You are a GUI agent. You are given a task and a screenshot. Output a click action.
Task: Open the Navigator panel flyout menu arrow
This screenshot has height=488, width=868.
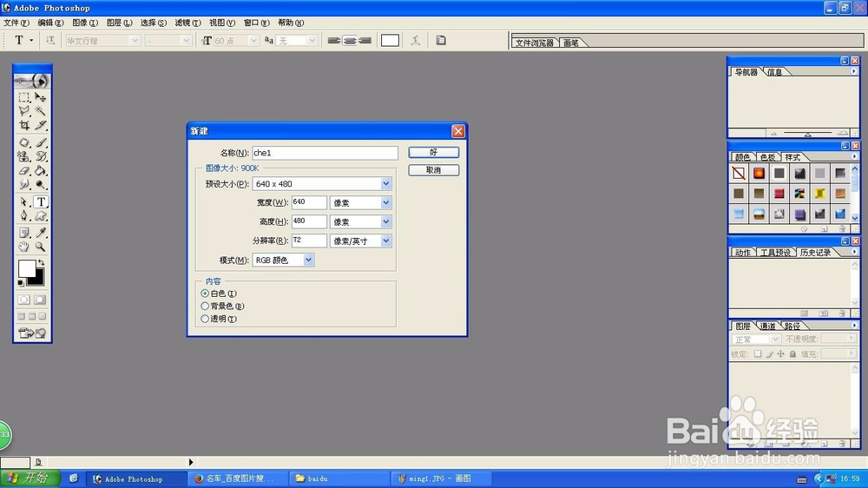853,71
